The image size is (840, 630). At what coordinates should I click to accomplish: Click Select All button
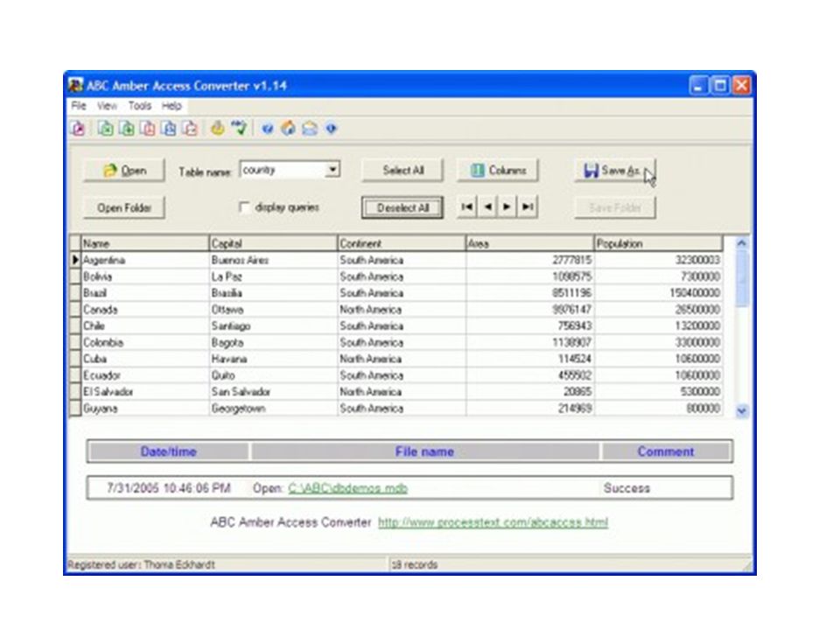(x=402, y=171)
